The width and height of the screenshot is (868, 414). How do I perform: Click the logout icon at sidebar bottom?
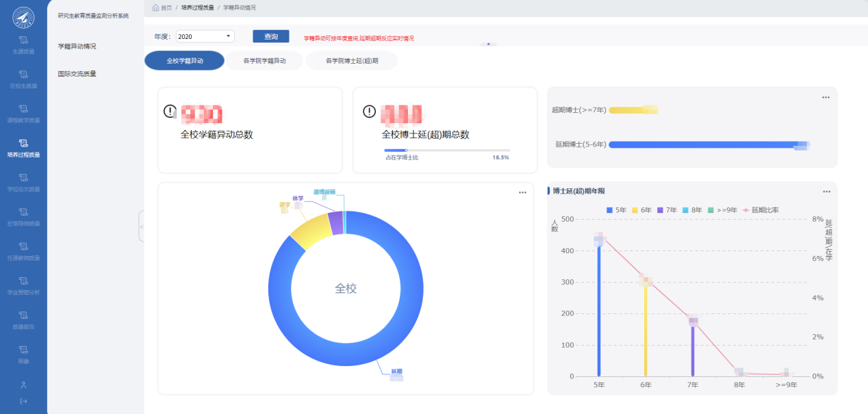pos(23,401)
